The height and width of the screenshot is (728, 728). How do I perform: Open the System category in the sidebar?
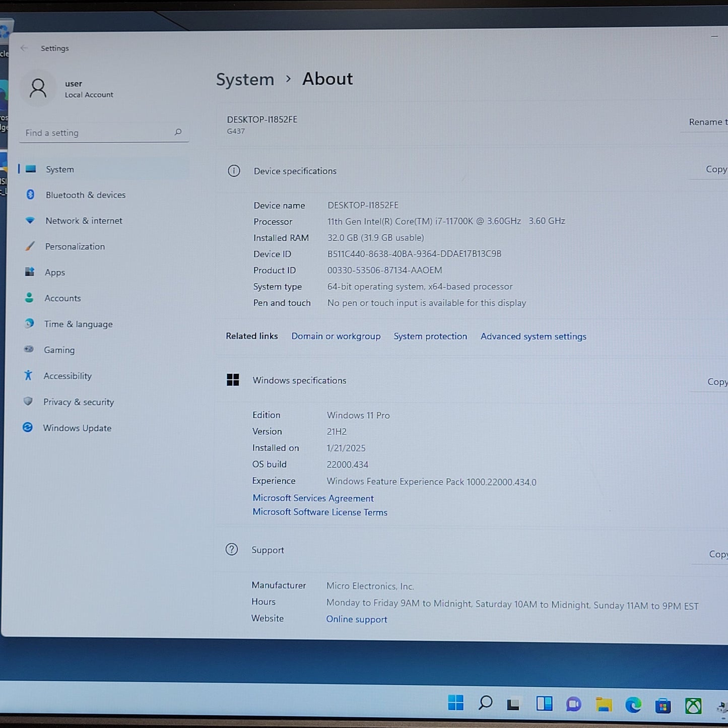103,169
